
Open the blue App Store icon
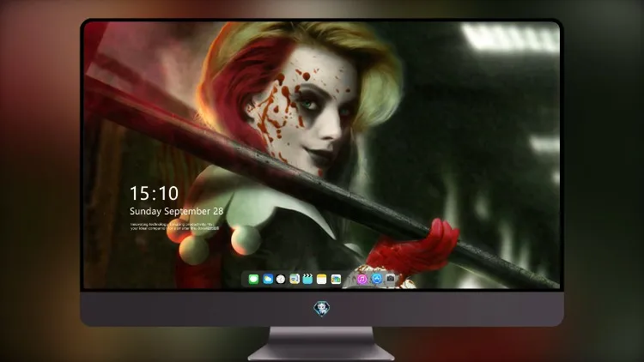(x=377, y=280)
